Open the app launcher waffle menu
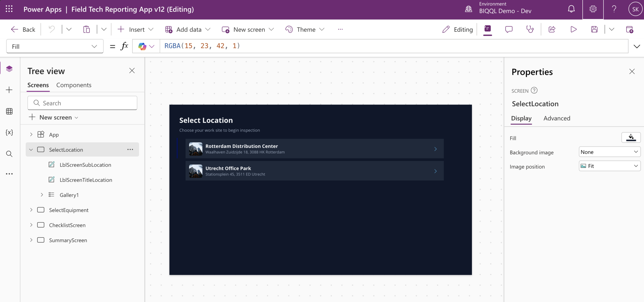644x302 pixels. coord(9,9)
